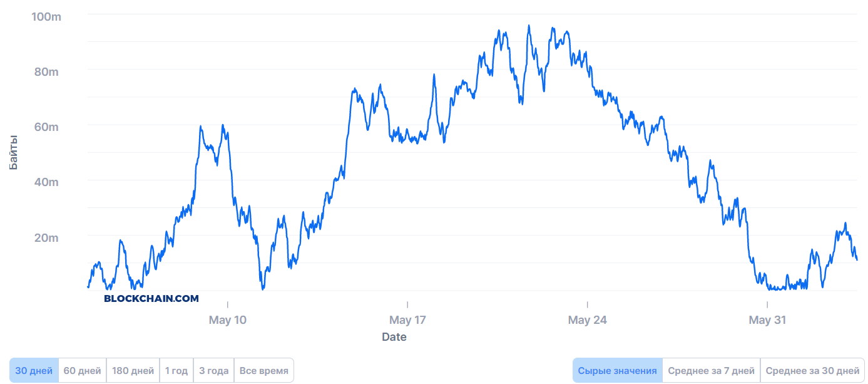Screen dimensions: 868x384
Task: Select the active "30 дней" range
Action: point(34,370)
